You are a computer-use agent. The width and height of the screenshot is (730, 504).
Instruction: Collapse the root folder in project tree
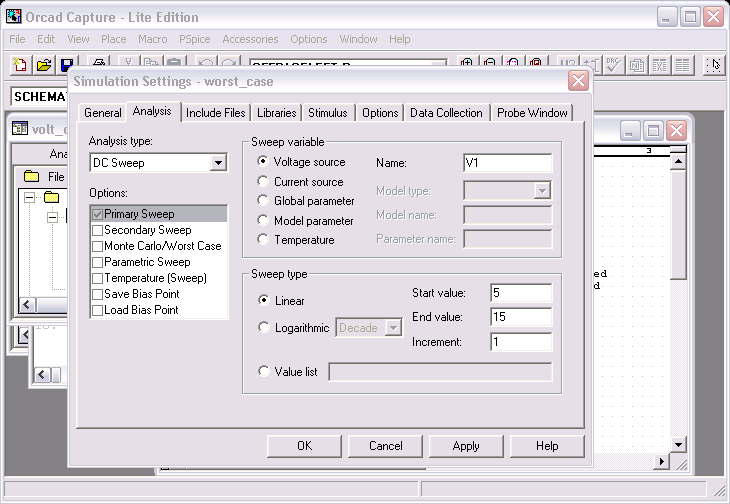[x=30, y=198]
